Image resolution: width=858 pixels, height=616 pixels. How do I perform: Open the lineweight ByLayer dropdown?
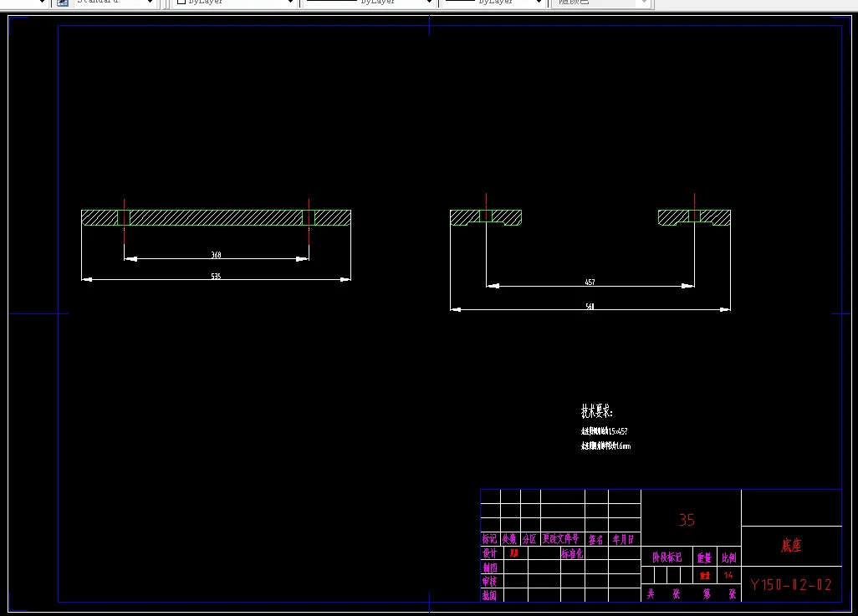point(494,3)
